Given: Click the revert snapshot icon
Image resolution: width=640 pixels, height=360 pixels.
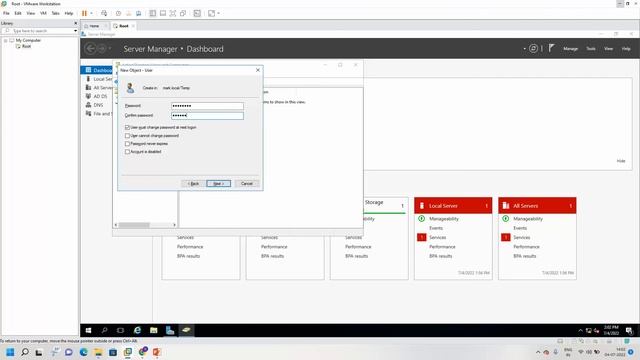Looking at the screenshot, I should pos(129,13).
